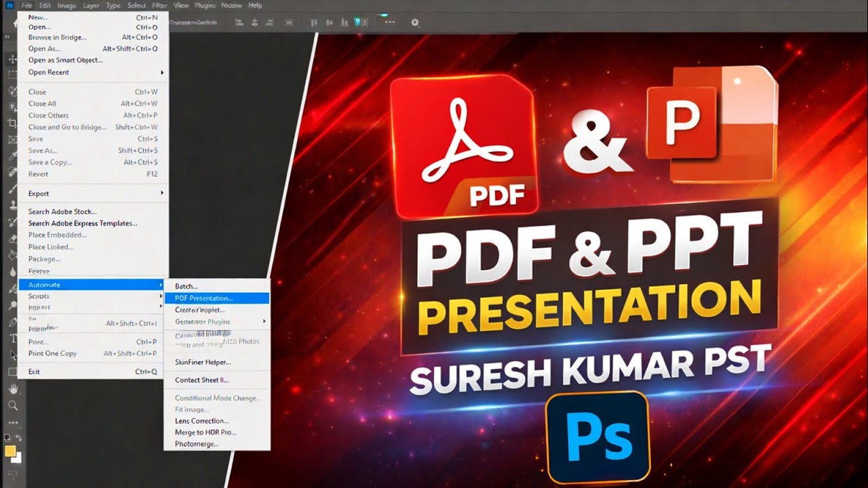Open the Edit menu
This screenshot has width=868, height=488.
pyautogui.click(x=45, y=5)
